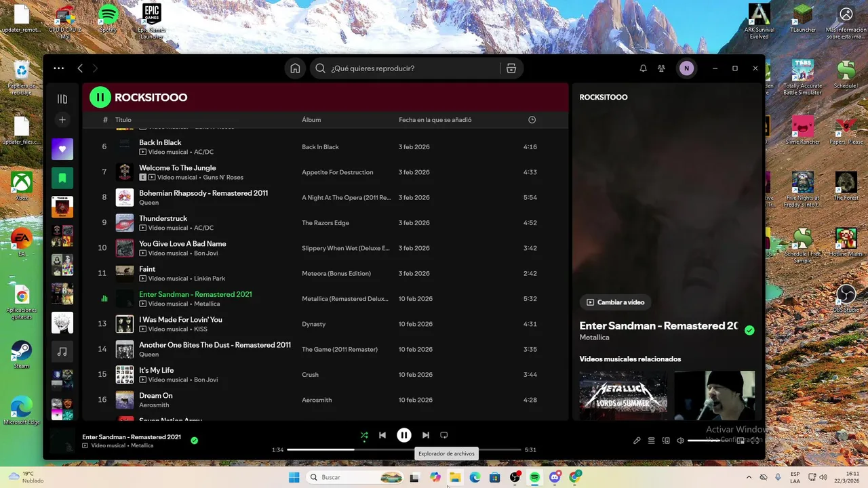Open Lords of Summer related video thumbnail
The image size is (868, 488).
pyautogui.click(x=623, y=394)
